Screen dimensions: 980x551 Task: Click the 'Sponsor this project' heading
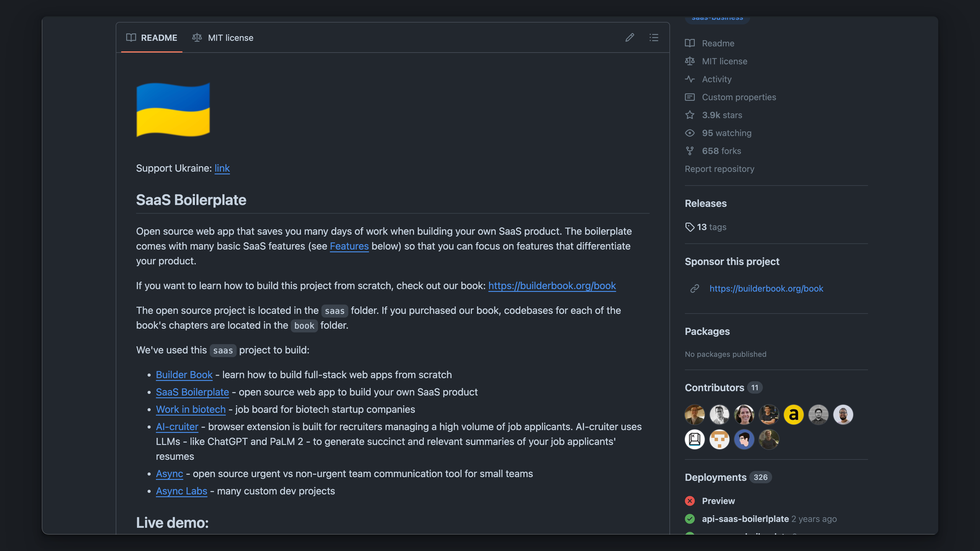coord(732,262)
